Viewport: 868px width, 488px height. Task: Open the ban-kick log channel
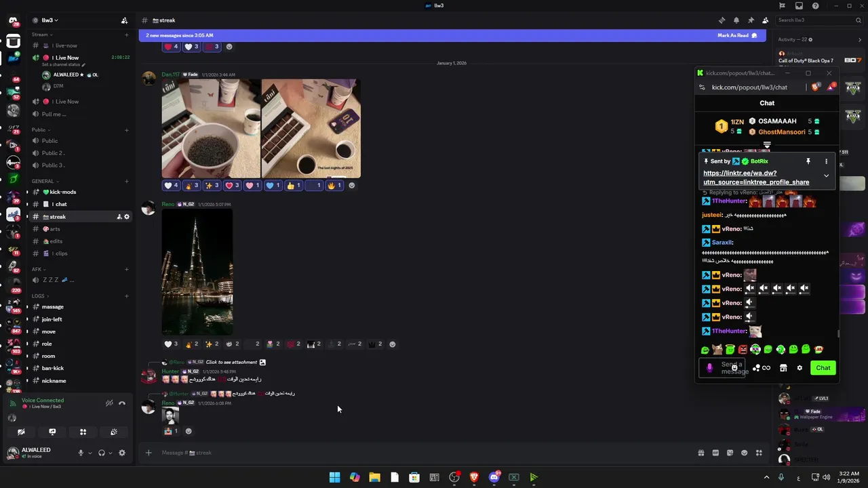coord(80,368)
